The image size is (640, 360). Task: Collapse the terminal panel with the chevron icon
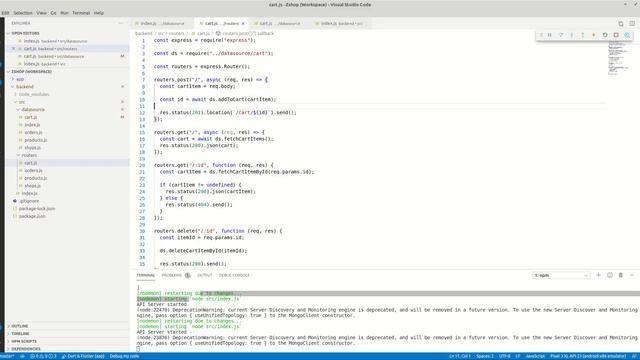point(632,275)
